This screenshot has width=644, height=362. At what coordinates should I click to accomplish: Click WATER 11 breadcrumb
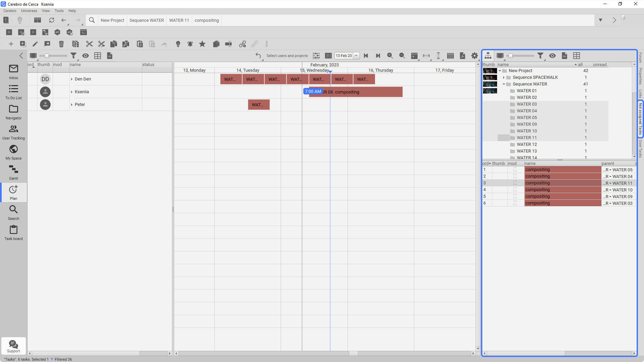pos(179,20)
